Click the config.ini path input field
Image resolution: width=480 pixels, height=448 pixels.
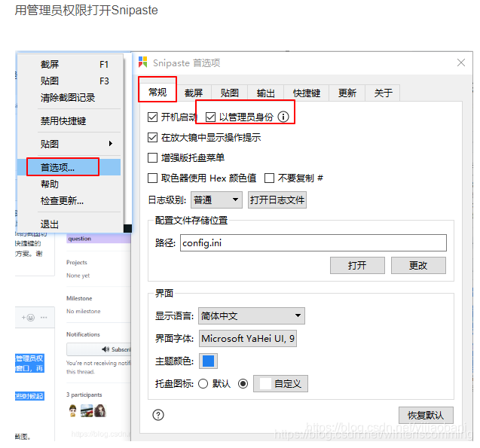pyautogui.click(x=313, y=242)
